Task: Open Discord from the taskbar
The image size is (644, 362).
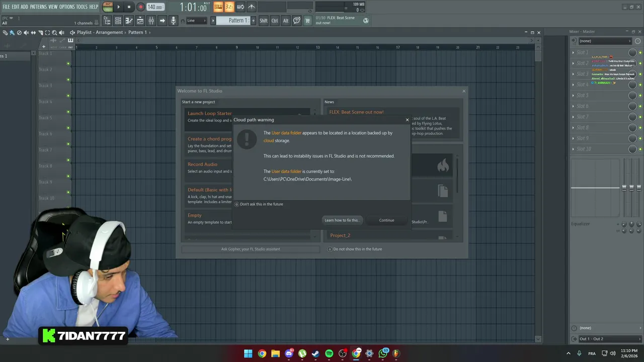Action: coord(289,353)
